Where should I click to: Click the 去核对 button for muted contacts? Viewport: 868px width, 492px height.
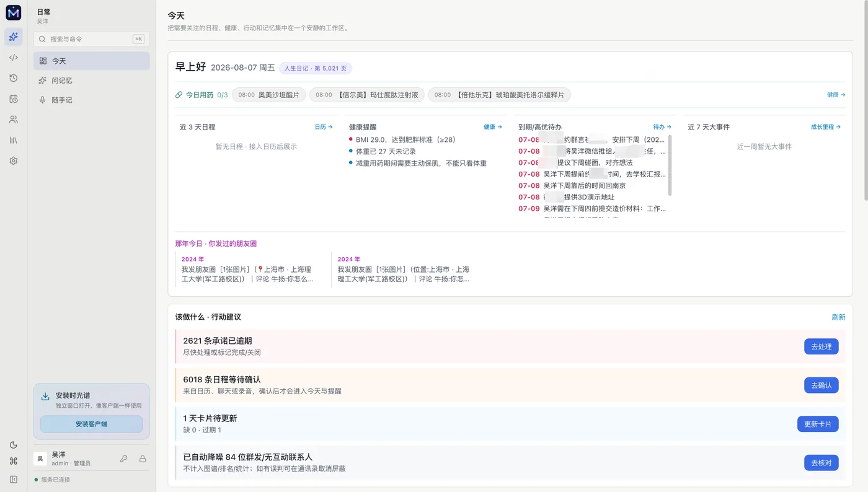click(x=821, y=462)
